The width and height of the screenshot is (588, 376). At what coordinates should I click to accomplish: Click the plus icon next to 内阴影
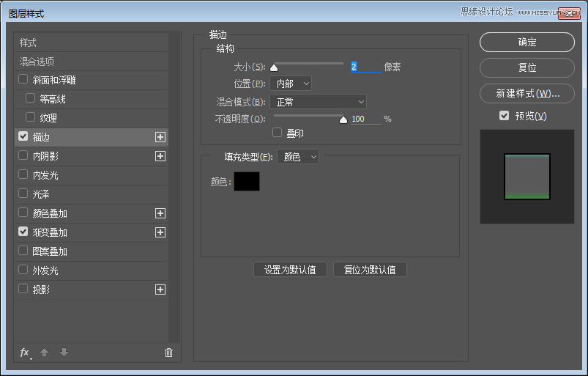pos(160,156)
